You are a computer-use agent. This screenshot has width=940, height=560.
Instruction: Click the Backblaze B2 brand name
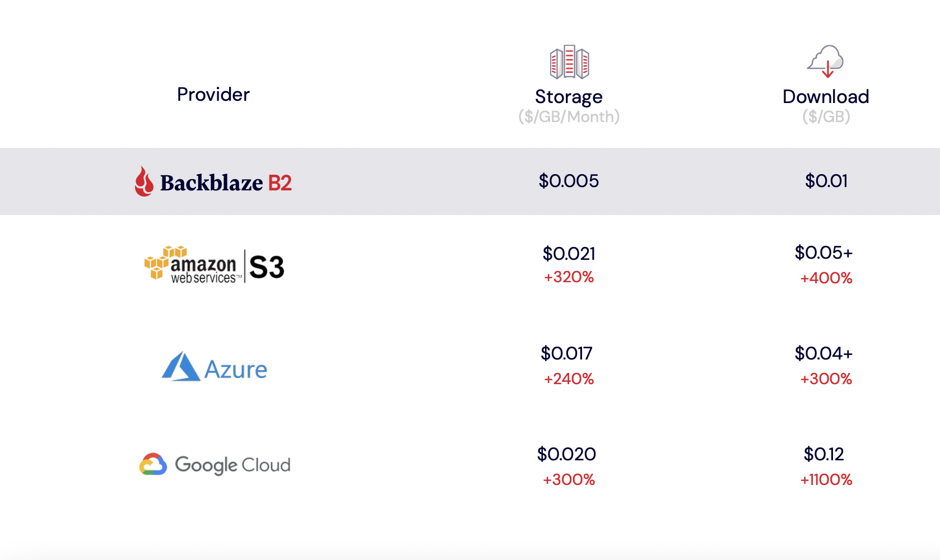pos(226,183)
